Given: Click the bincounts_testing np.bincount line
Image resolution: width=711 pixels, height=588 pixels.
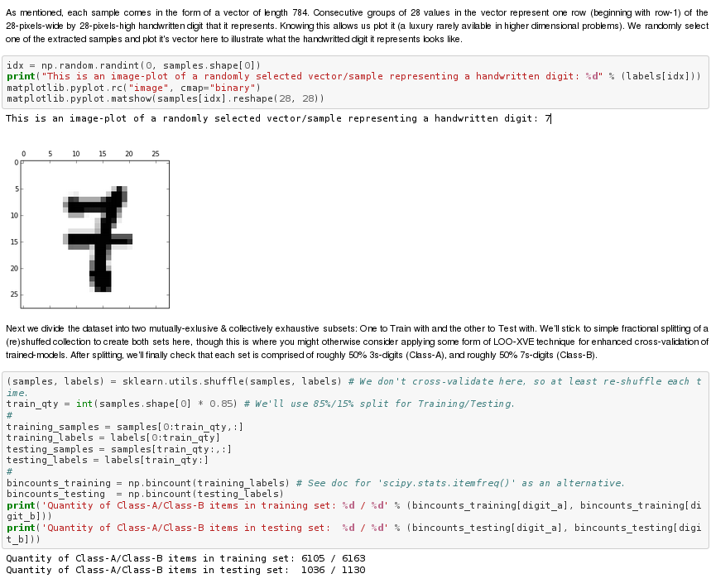Looking at the screenshot, I should click(x=145, y=494).
